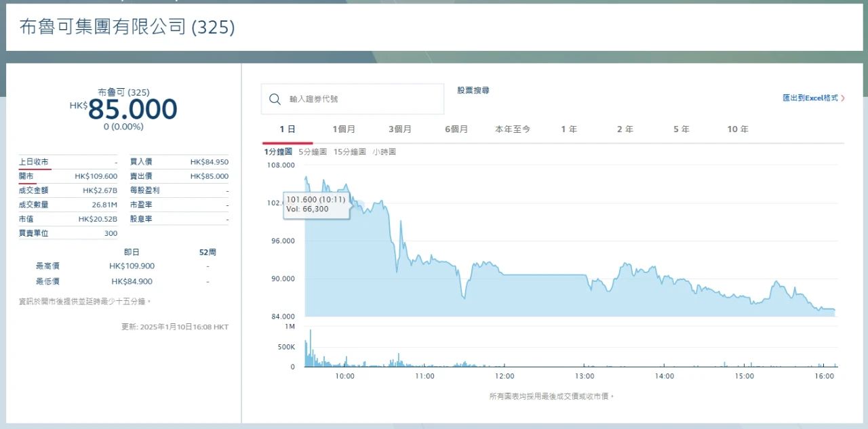The height and width of the screenshot is (429, 868).
Task: Click the 即日 column header
Action: 132,252
